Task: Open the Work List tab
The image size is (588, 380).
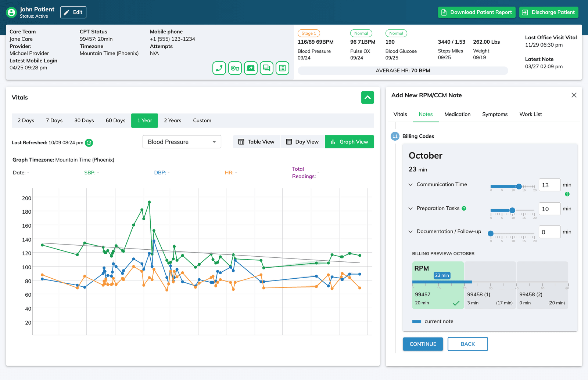Action: coord(530,114)
